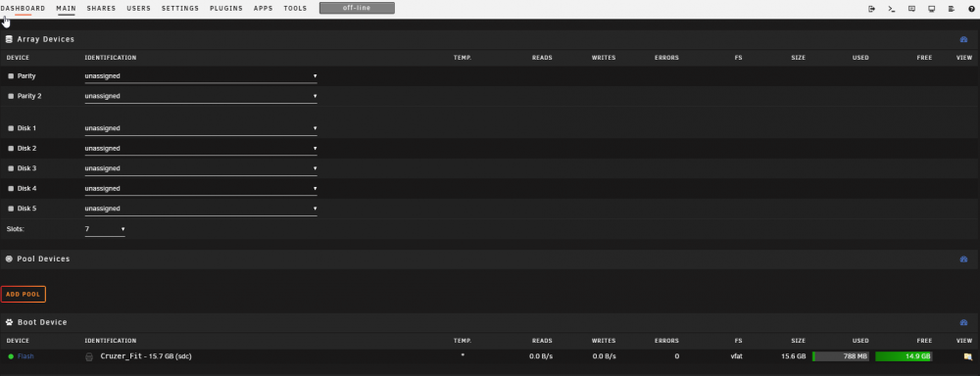Open the Tools tab

tap(295, 9)
